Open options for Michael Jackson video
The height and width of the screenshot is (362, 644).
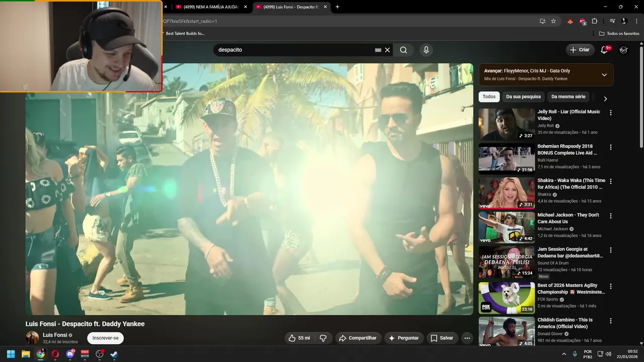[611, 216]
